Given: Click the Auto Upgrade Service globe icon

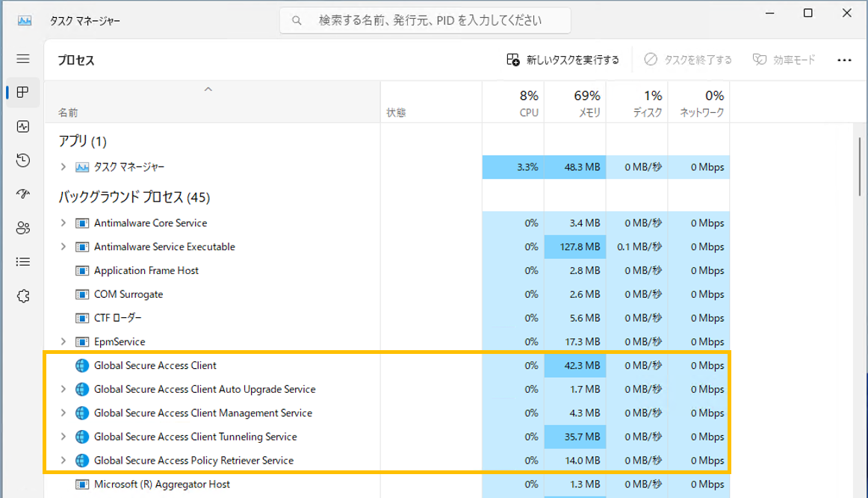Looking at the screenshot, I should pos(82,390).
